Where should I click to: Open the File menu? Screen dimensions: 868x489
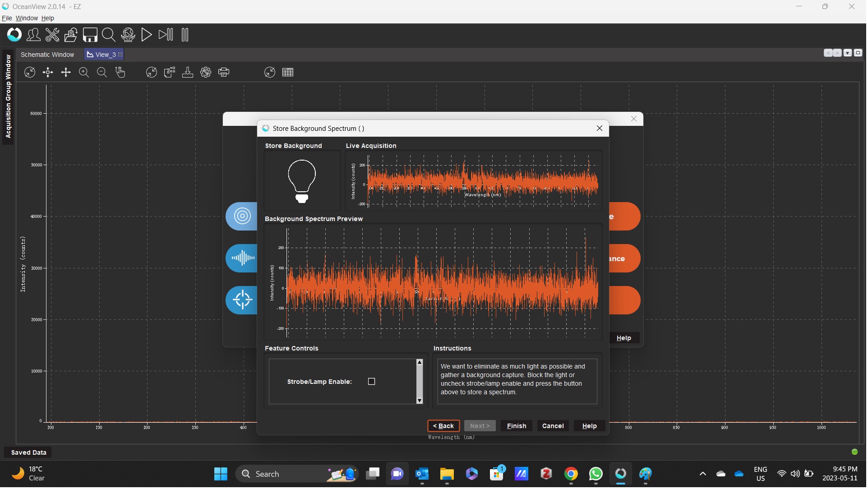point(7,18)
